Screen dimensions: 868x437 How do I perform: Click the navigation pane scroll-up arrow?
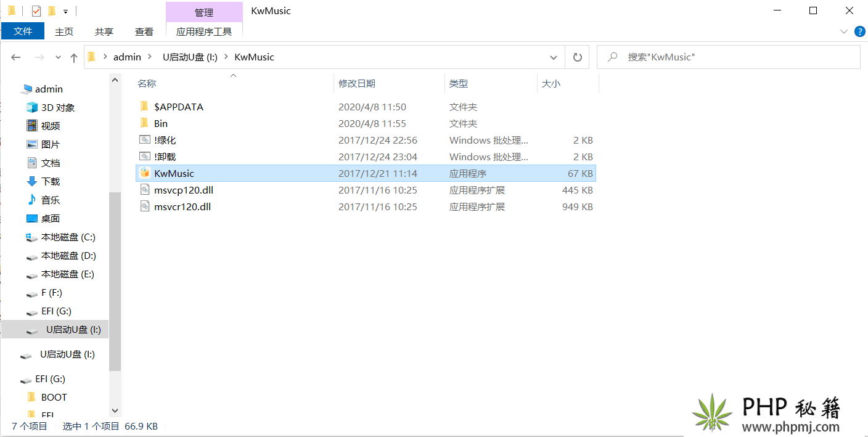pos(115,79)
